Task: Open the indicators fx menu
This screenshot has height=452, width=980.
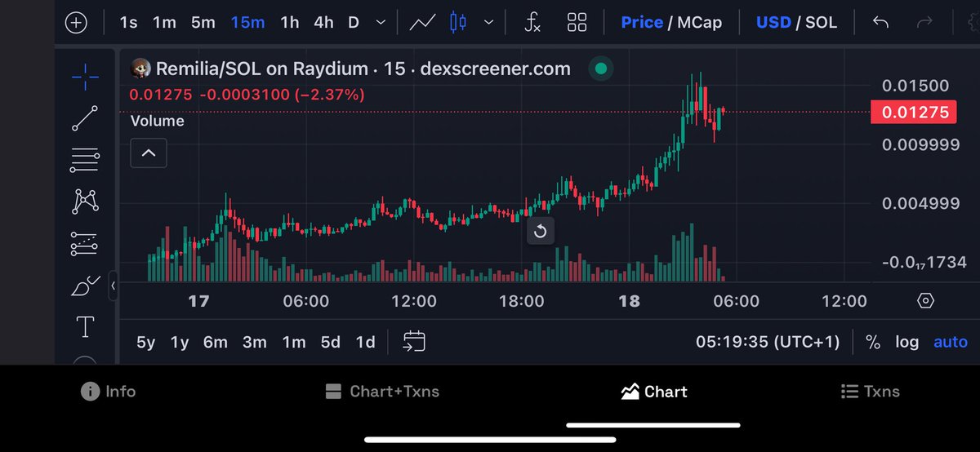Action: click(x=532, y=23)
